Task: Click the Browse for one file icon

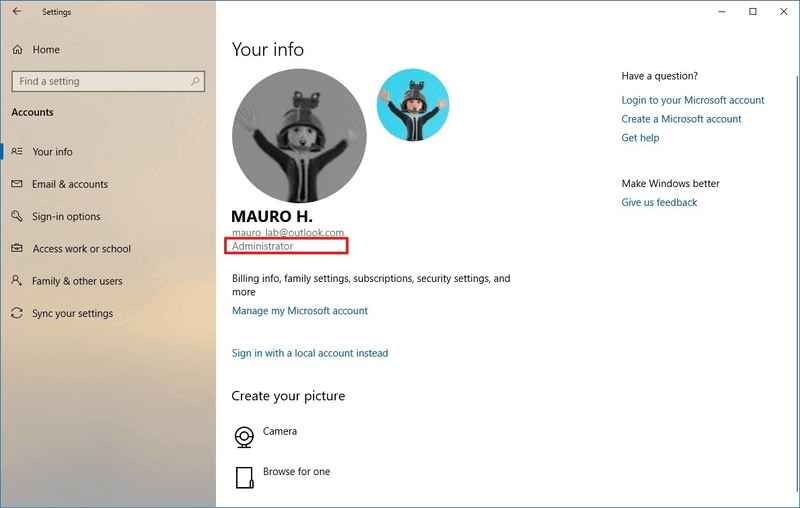Action: 244,477
